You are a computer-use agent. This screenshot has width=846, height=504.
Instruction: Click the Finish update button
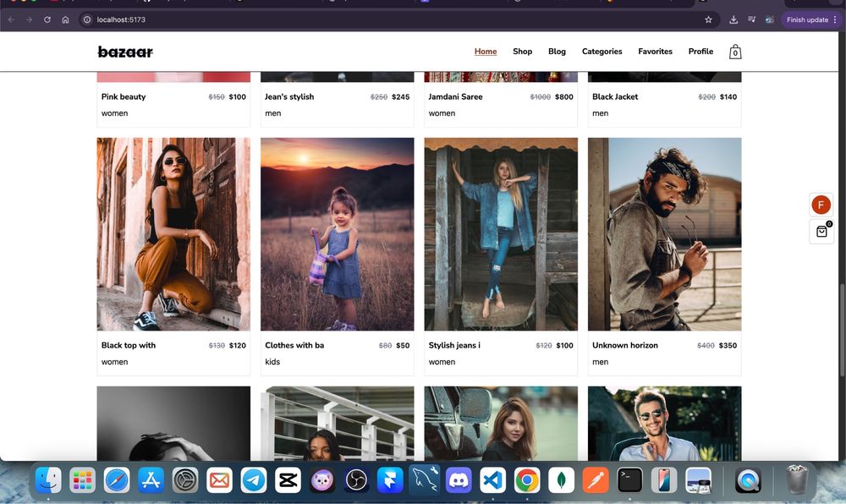[807, 19]
